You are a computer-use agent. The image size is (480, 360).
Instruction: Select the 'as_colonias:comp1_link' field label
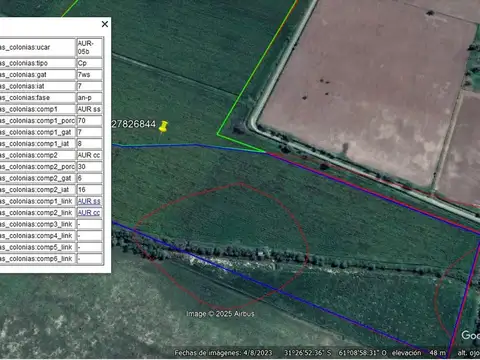(36, 201)
